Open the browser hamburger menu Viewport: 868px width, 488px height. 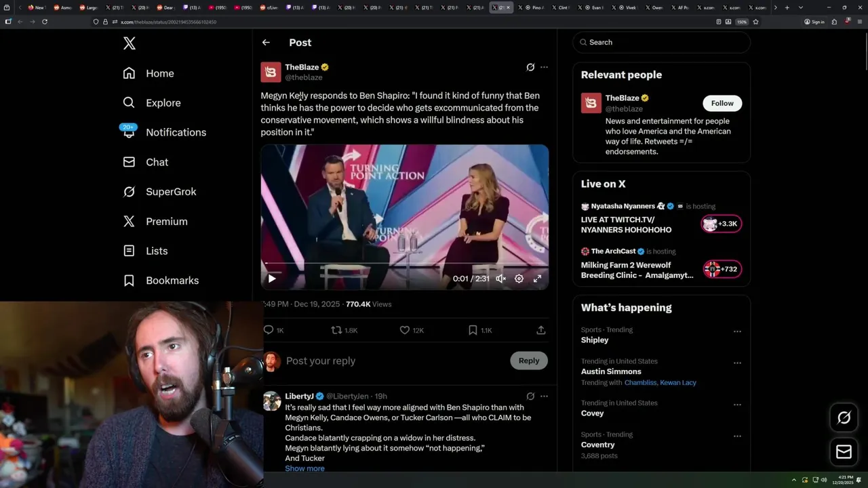click(859, 22)
